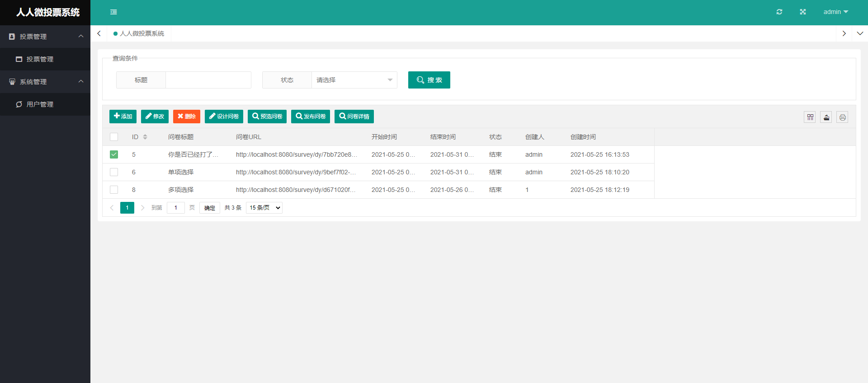Click the 修改 button
This screenshot has height=383, width=868.
click(x=155, y=117)
